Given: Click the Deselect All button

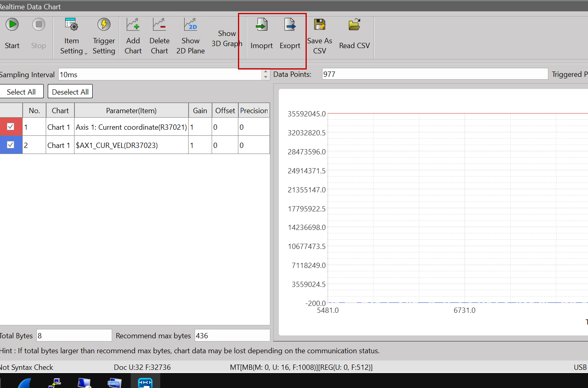Looking at the screenshot, I should click(70, 92).
